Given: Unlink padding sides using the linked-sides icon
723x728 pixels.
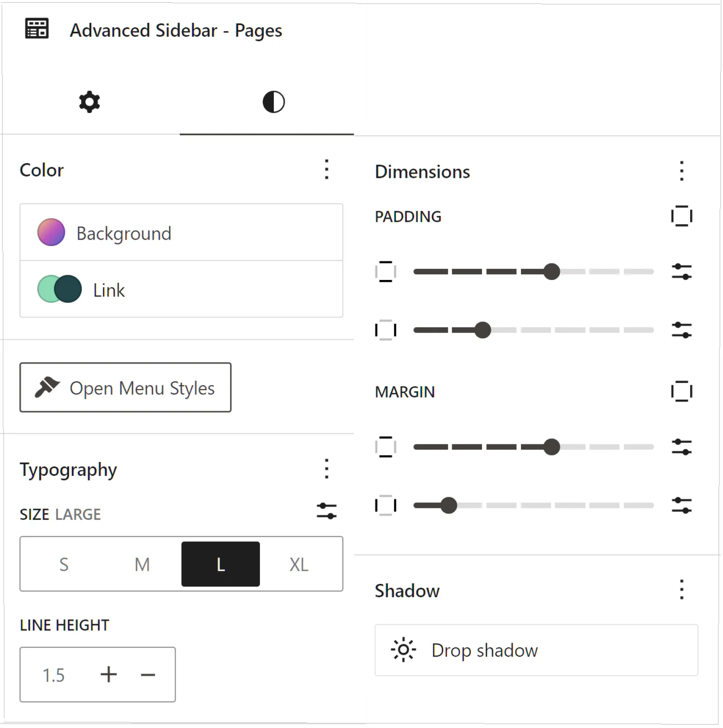Looking at the screenshot, I should [x=681, y=216].
